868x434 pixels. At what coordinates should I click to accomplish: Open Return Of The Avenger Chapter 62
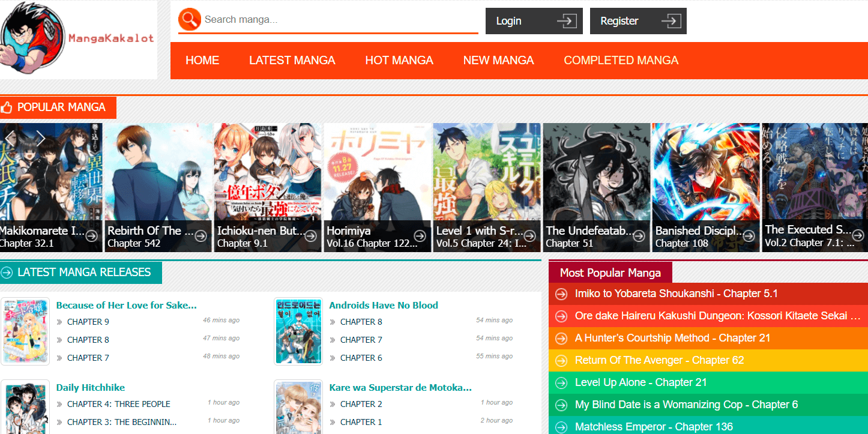coord(659,360)
